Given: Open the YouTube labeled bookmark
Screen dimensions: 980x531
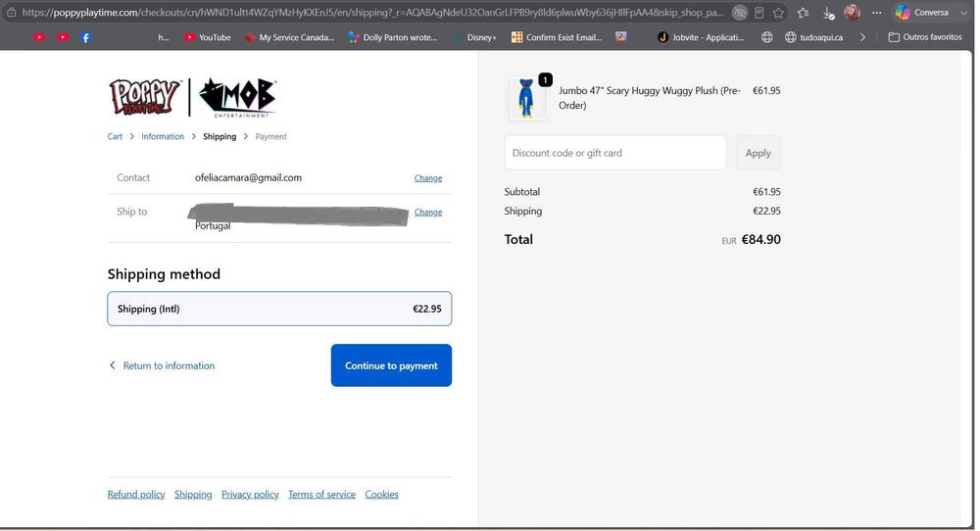Looking at the screenshot, I should (208, 37).
